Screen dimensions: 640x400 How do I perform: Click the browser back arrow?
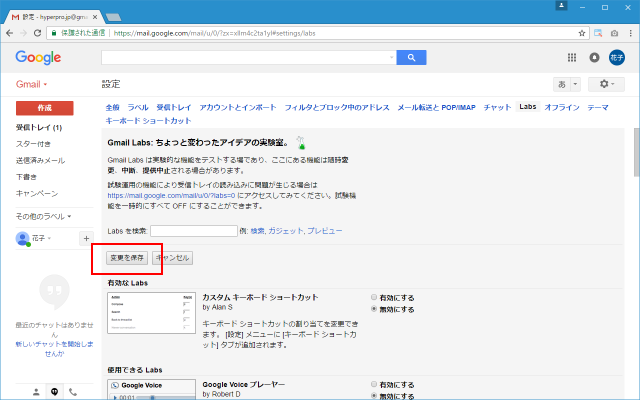[9, 33]
